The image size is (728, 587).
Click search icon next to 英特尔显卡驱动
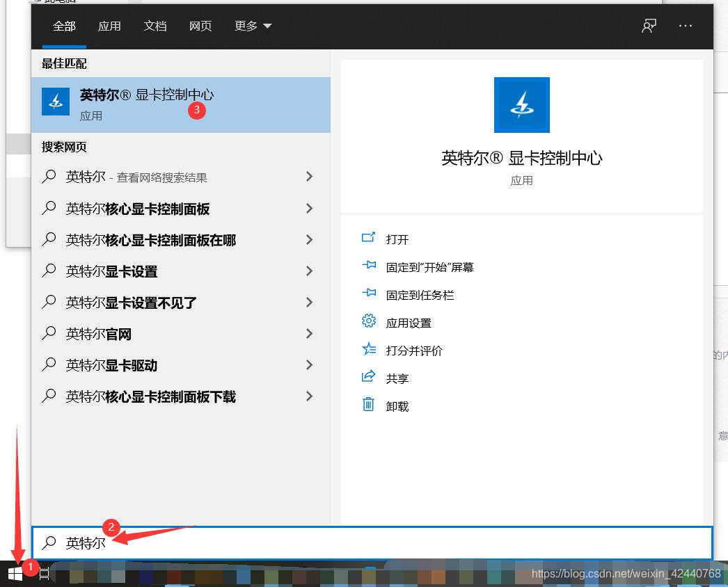tap(49, 364)
